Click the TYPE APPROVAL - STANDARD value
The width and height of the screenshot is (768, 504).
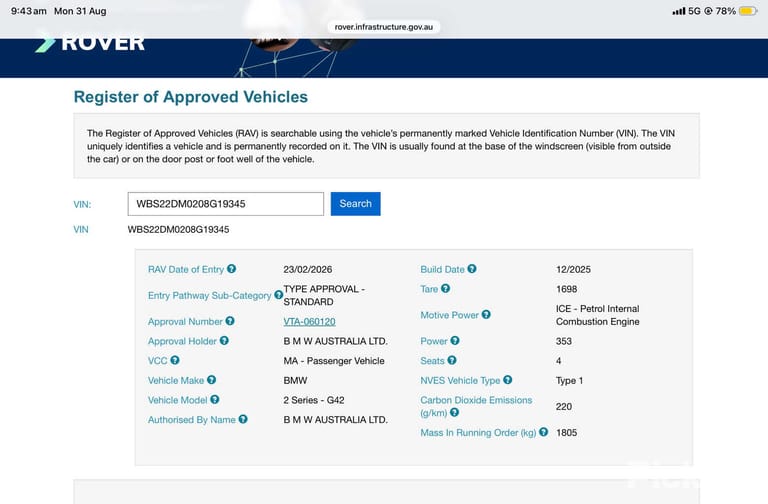(324, 295)
